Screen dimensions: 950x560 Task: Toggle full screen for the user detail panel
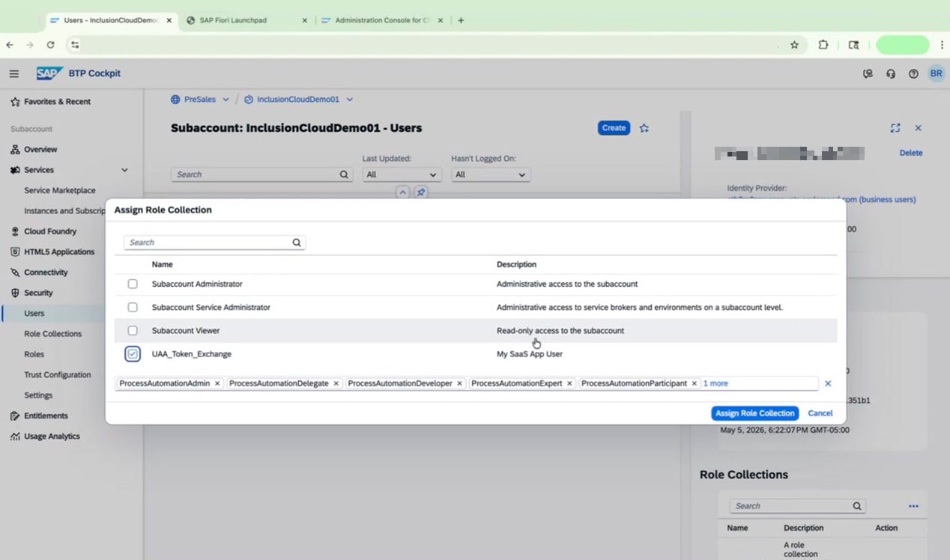click(895, 128)
